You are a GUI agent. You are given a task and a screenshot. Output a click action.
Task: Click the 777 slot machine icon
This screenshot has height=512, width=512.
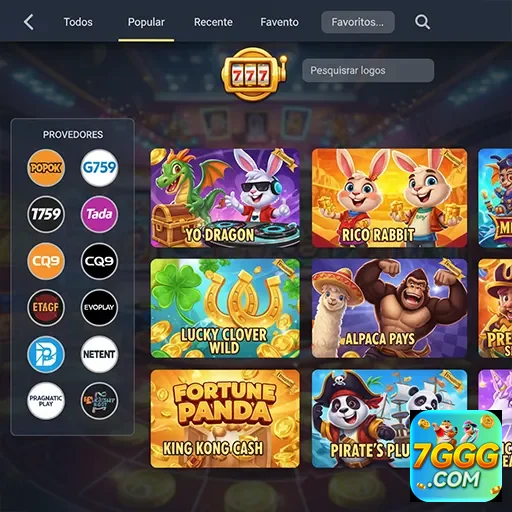pos(254,74)
